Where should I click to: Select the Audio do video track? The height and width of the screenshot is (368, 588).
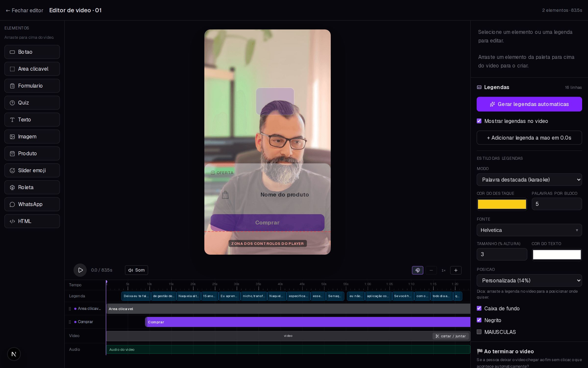point(288,349)
